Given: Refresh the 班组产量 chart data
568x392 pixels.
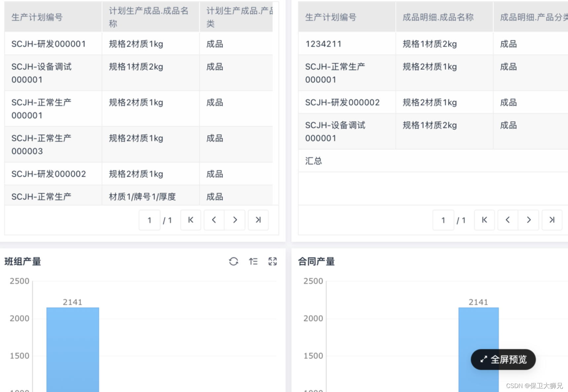Looking at the screenshot, I should click(x=234, y=261).
